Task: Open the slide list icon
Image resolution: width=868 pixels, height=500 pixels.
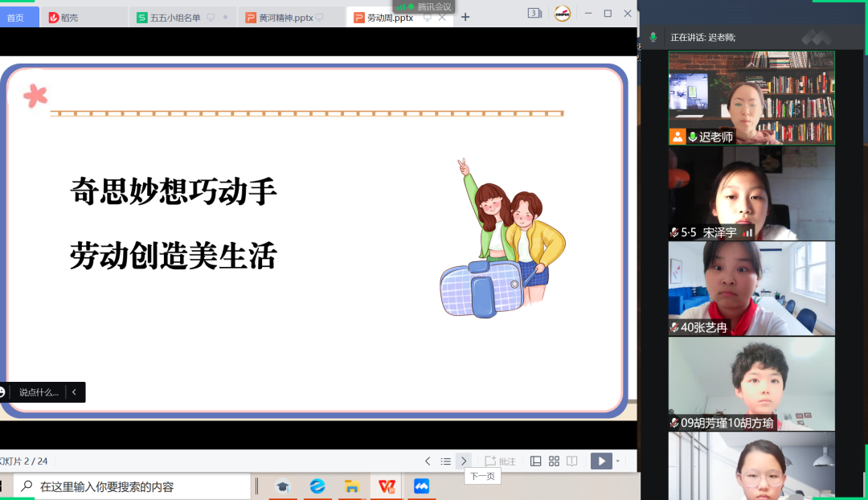Action: click(446, 461)
